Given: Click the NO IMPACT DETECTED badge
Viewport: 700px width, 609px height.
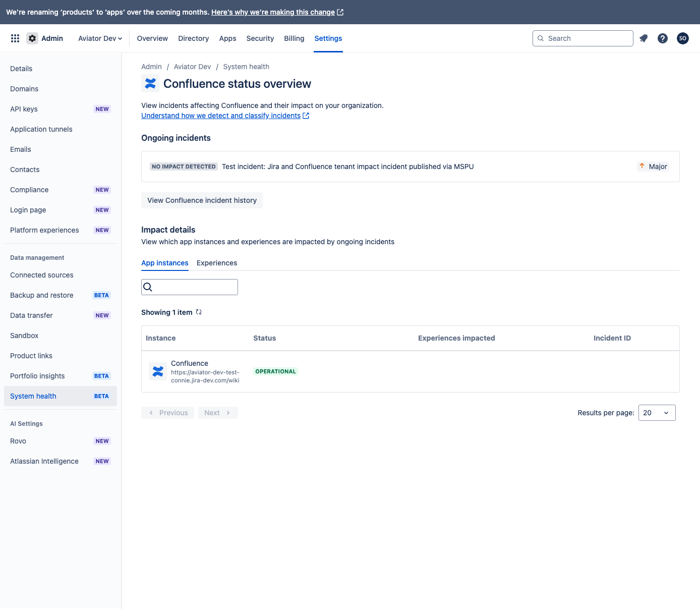Looking at the screenshot, I should coord(184,167).
